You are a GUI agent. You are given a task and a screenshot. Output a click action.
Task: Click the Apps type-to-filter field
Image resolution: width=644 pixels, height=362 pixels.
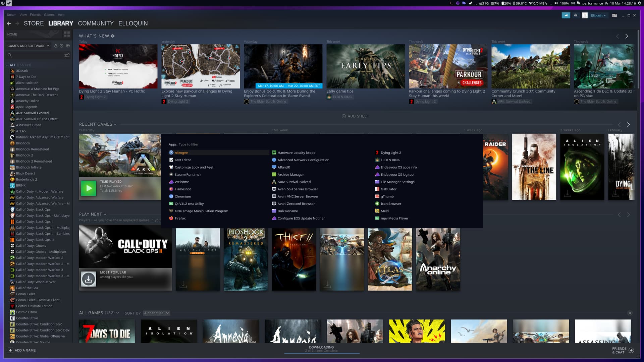point(189,144)
